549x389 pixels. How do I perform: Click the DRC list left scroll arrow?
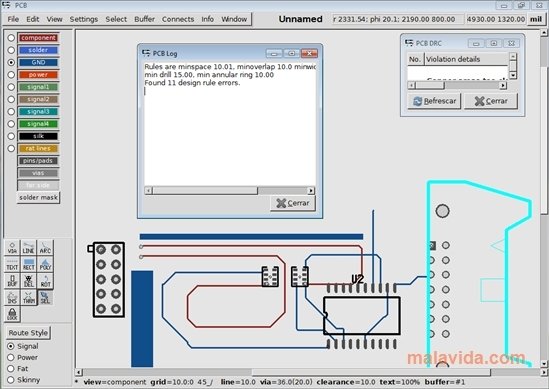[x=411, y=85]
